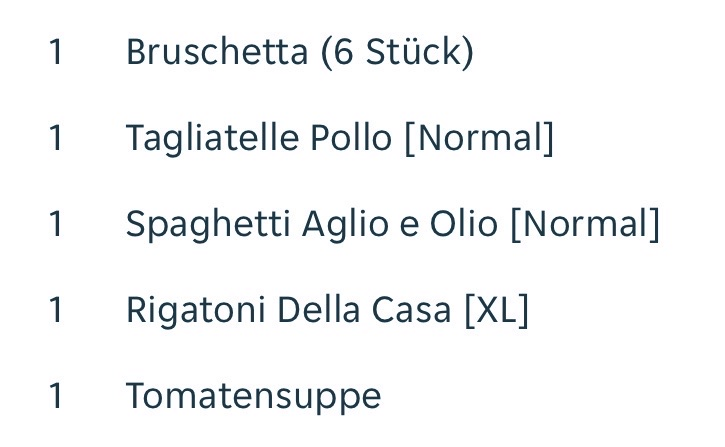This screenshot has width=725, height=447.
Task: Click the [Normal] size tag of Tagliatelle Pollo
Action: tap(479, 139)
